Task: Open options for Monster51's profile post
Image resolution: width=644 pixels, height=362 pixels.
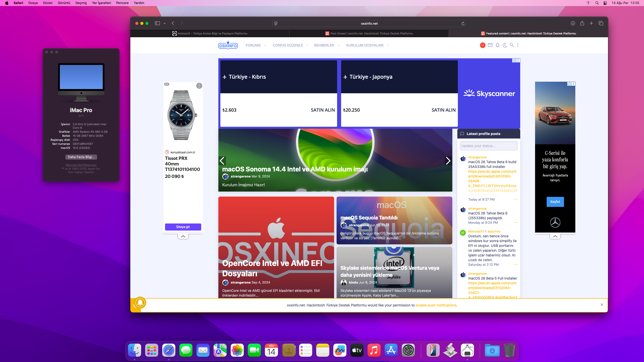Action: click(515, 264)
